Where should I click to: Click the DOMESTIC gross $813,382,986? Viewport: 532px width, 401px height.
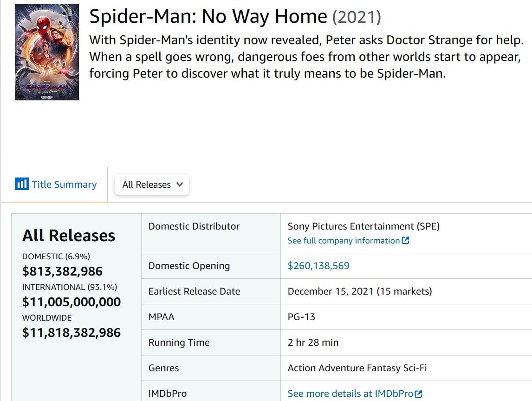(x=63, y=271)
